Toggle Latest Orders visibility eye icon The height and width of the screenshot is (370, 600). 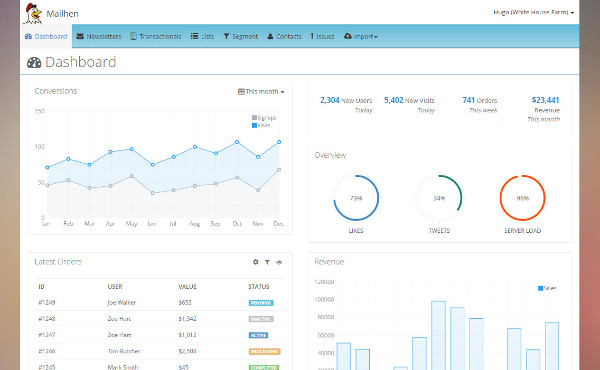click(x=279, y=262)
